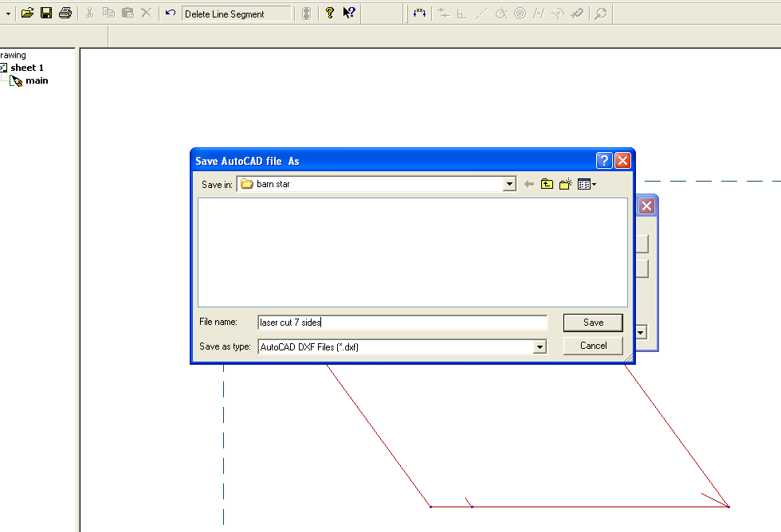Screen dimensions: 781x532
Task: Click the magnifier zoom icon in toolbar
Action: click(601, 14)
